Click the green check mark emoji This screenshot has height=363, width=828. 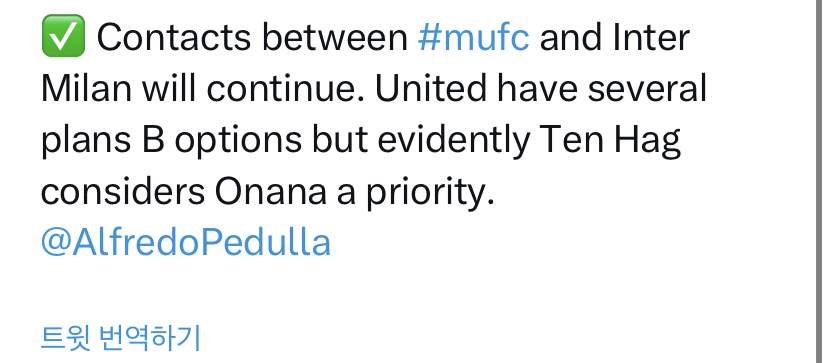click(63, 36)
